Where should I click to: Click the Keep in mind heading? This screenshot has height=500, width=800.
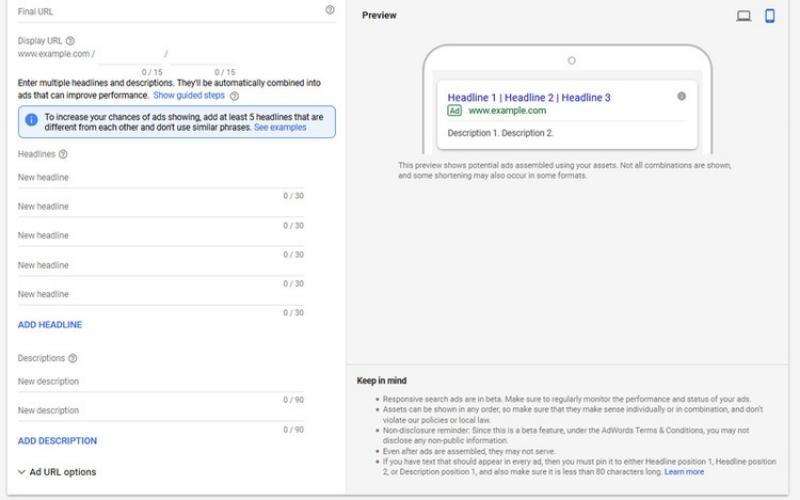pyautogui.click(x=382, y=381)
